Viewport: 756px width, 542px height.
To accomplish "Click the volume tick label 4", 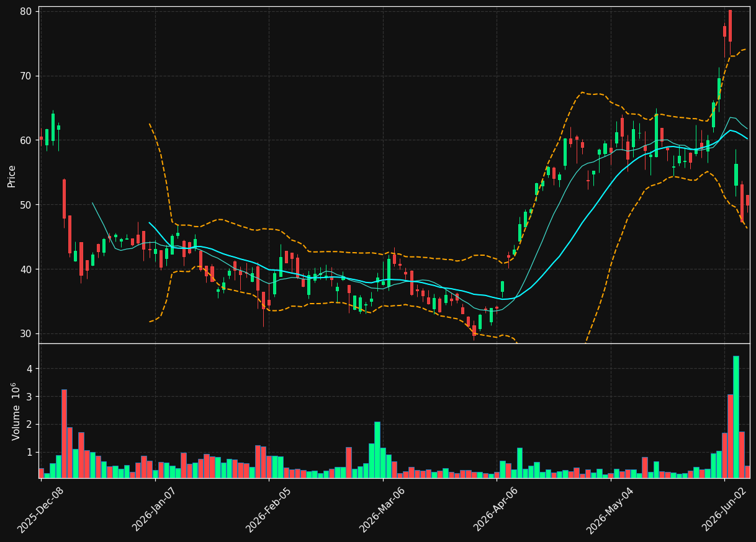I will tap(29, 369).
